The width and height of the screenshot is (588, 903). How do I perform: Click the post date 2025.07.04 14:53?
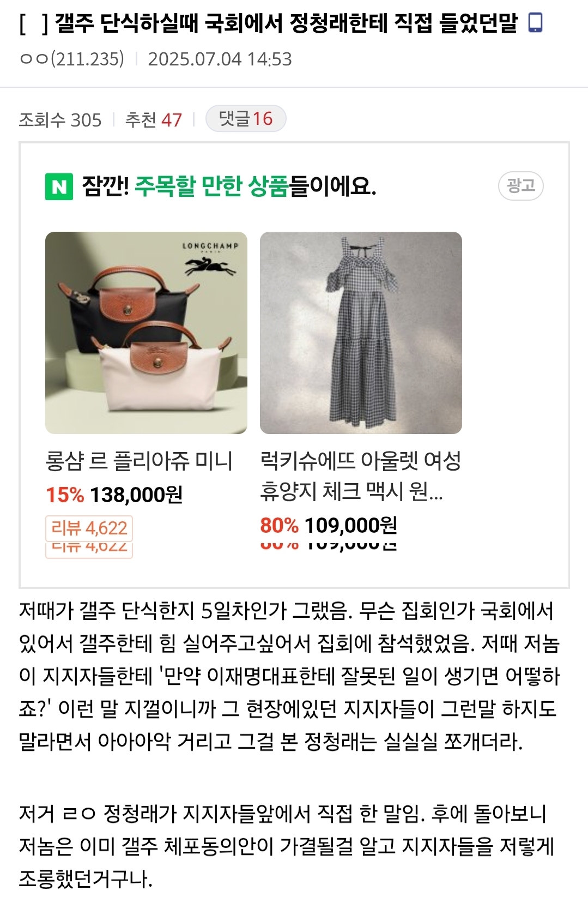point(220,59)
